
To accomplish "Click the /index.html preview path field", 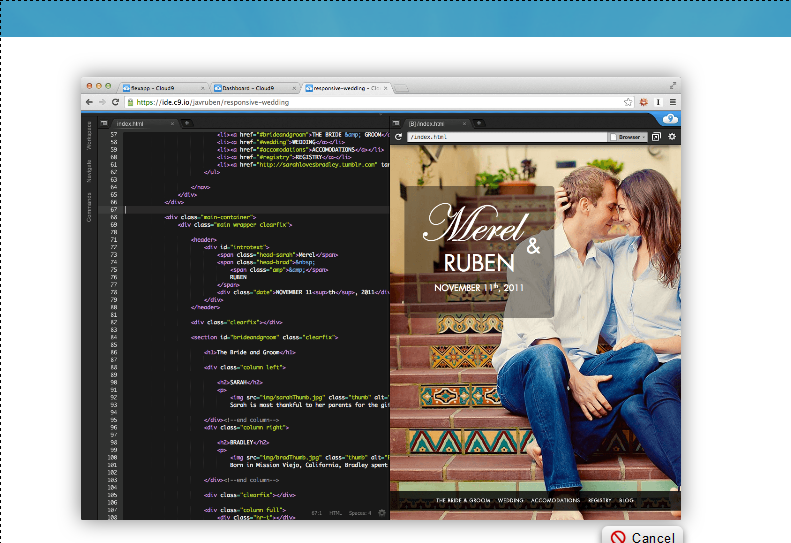I will pyautogui.click(x=507, y=137).
